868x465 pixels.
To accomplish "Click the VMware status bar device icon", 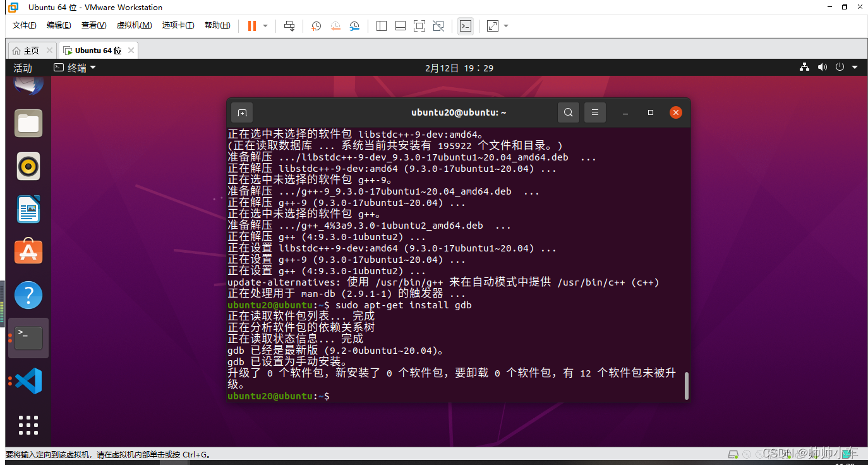I will pyautogui.click(x=733, y=454).
